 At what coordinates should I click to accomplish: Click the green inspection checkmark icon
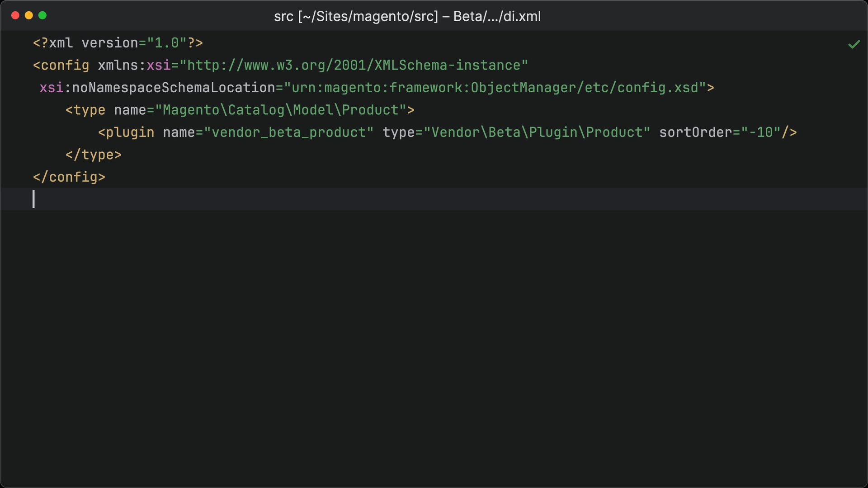click(854, 44)
